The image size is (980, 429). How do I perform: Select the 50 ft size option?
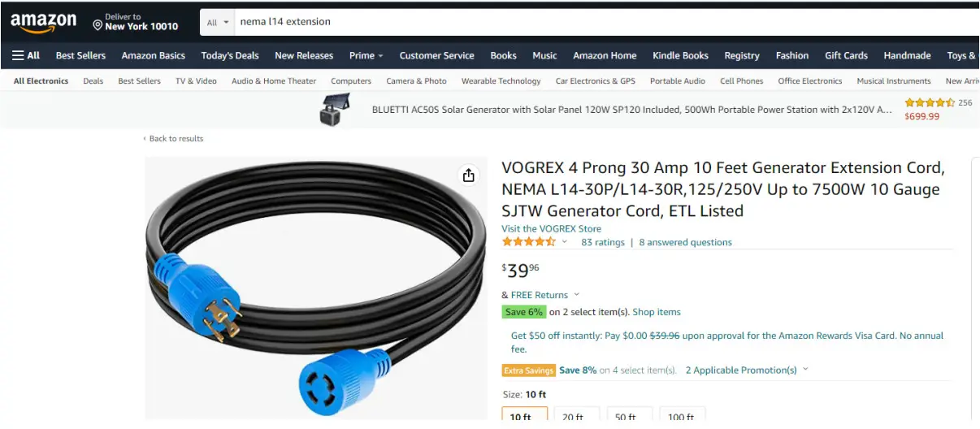pyautogui.click(x=629, y=414)
